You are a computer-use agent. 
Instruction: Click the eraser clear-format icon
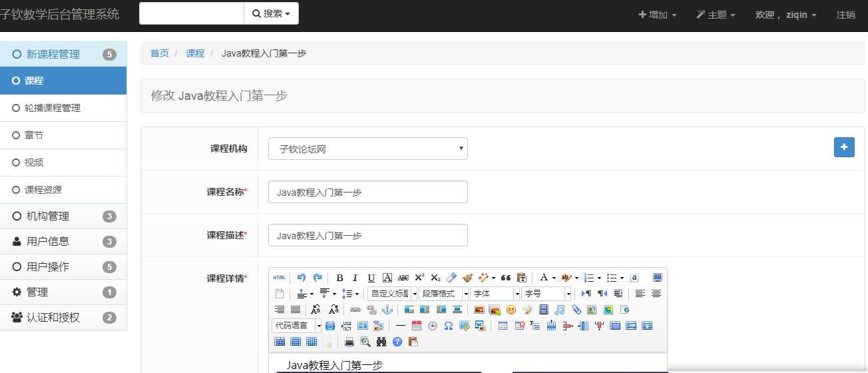click(451, 278)
